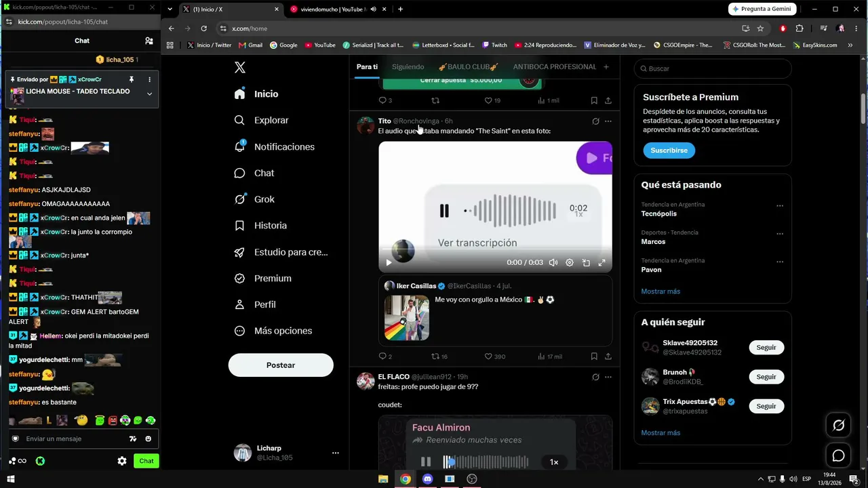The image size is (868, 488).
Task: Open the Windows Start menu
Action: coord(10,479)
